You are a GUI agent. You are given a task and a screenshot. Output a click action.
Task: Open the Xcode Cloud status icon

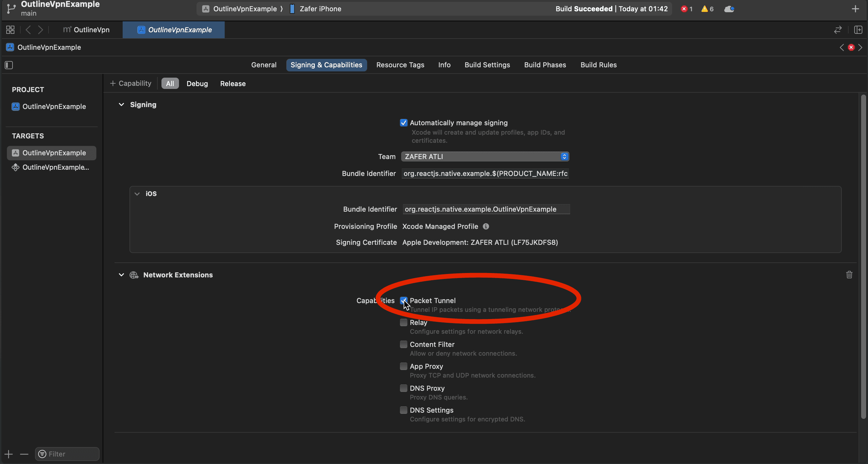pos(729,9)
